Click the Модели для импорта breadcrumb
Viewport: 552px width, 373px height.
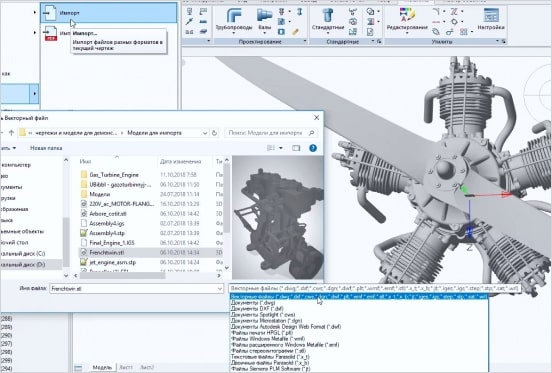point(154,133)
